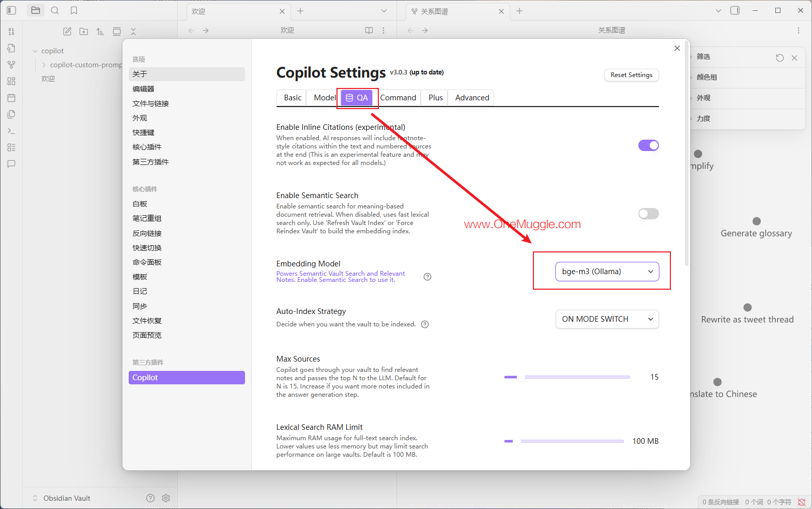The image size is (812, 509).
Task: Adjust Lexical Search RAM Limit slider
Action: click(564, 441)
